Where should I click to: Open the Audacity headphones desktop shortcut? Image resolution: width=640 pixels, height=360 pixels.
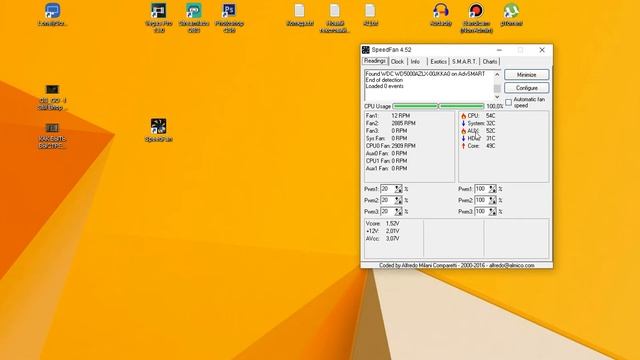tap(441, 15)
